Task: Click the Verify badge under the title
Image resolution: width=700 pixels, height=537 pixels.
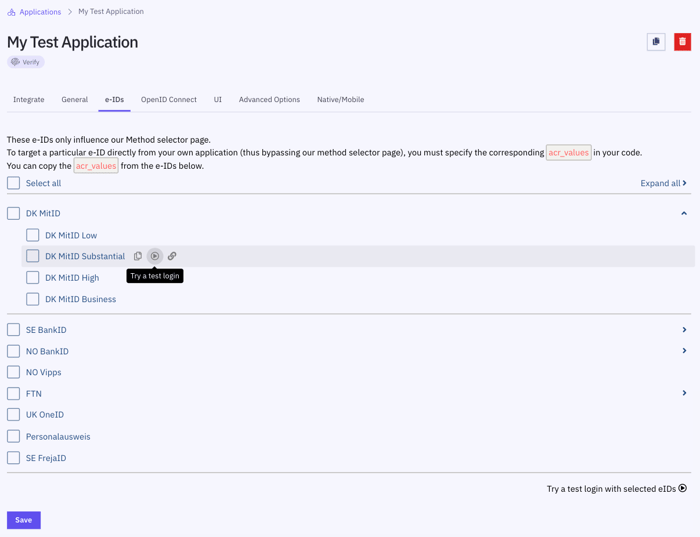Action: [26, 62]
